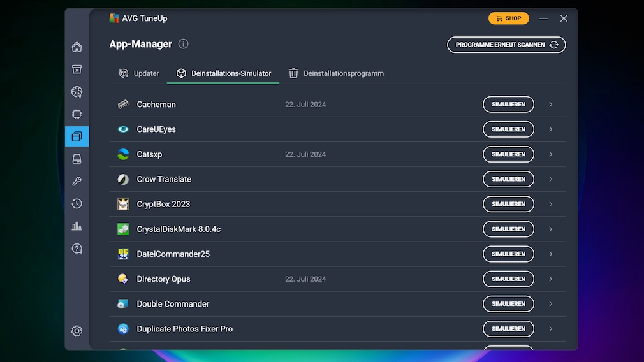
Task: Click the globe browser cleaner sidebar icon
Action: point(77,92)
